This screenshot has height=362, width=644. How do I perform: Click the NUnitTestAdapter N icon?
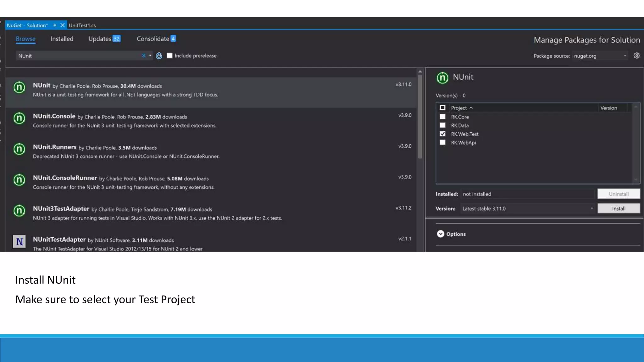(x=19, y=242)
